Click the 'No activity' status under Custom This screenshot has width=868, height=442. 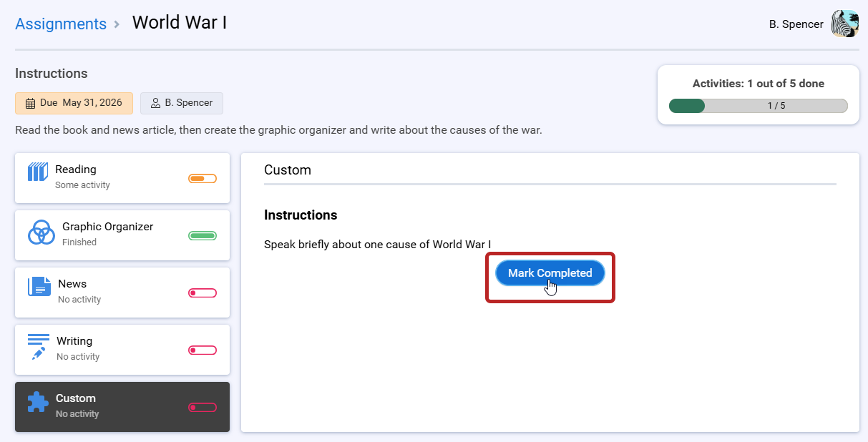click(77, 414)
